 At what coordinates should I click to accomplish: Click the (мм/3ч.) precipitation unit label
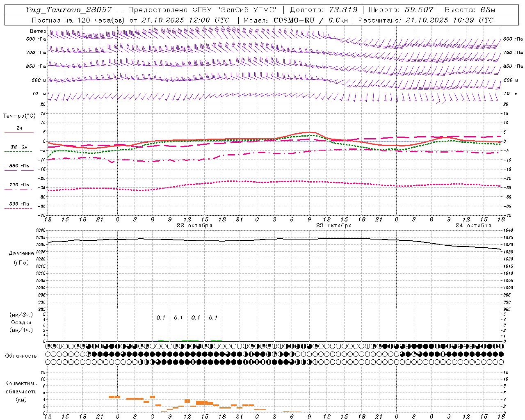click(21, 315)
